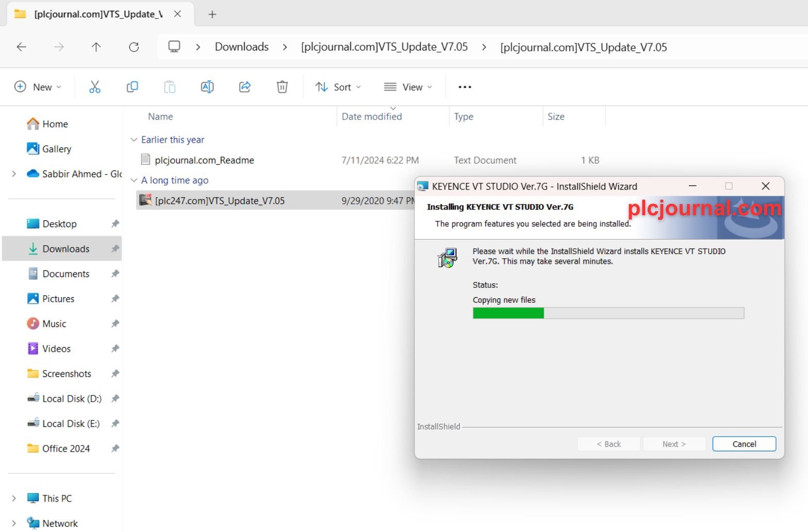This screenshot has height=532, width=808.
Task: Click the Delete trash icon
Action: pos(282,87)
